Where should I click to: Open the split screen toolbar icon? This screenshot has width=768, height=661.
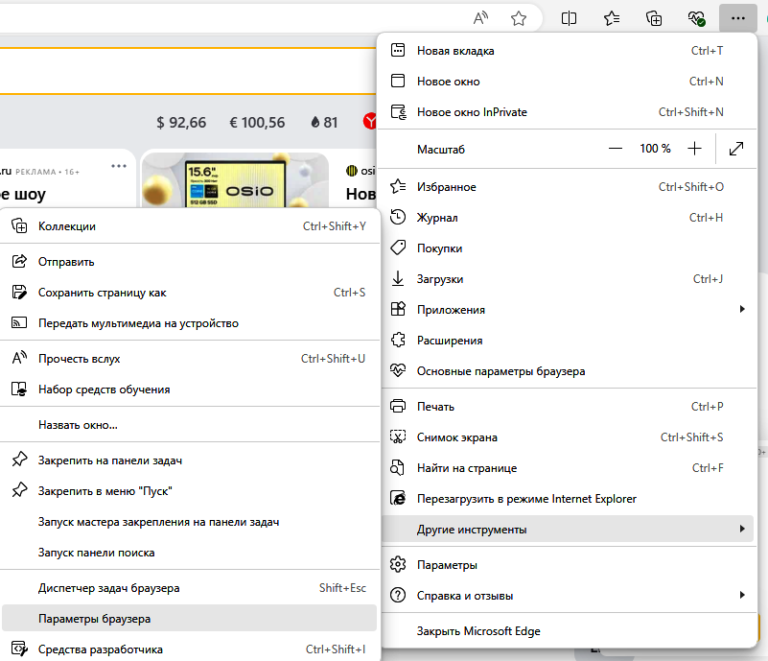[x=569, y=19]
